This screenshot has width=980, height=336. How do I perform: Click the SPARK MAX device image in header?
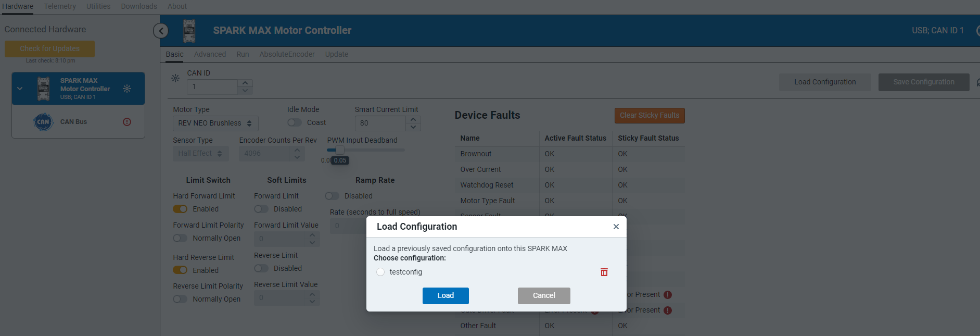(x=189, y=31)
